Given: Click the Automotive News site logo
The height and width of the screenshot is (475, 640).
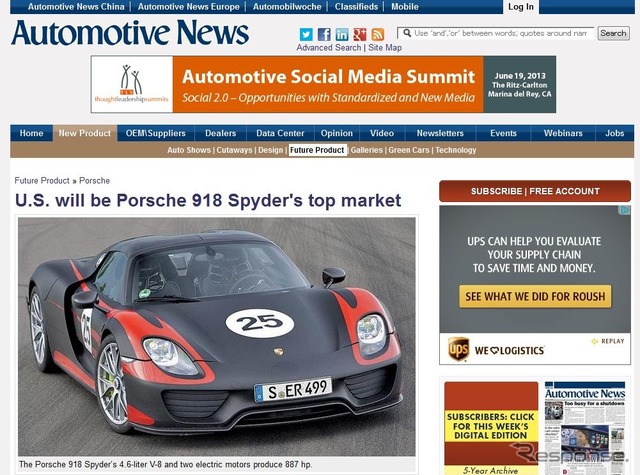Looking at the screenshot, I should (x=130, y=33).
